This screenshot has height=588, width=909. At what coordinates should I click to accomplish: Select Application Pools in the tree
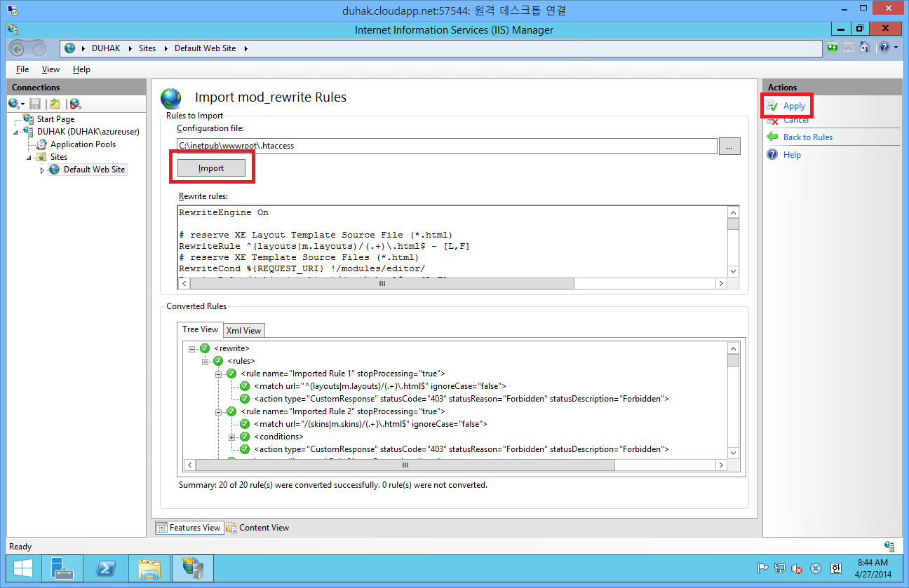coord(83,144)
